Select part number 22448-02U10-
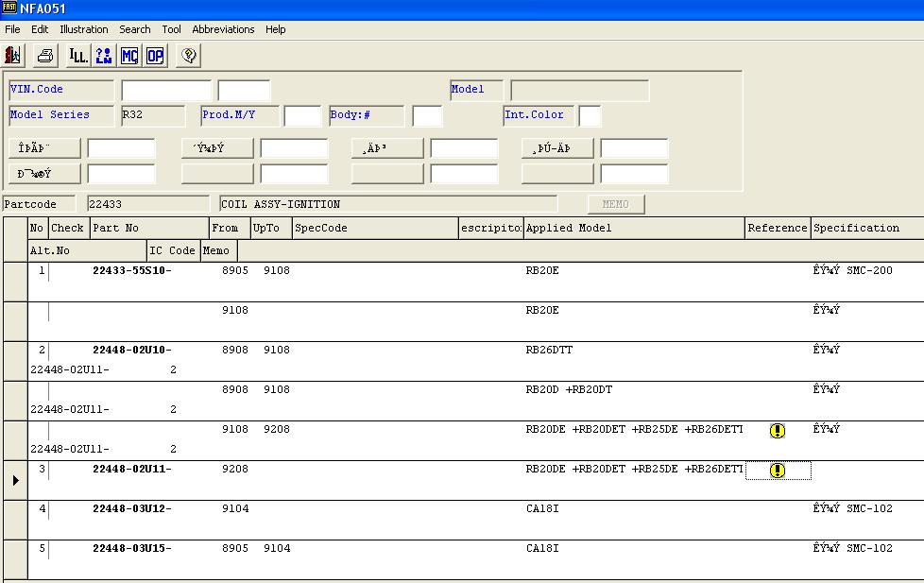The height and width of the screenshot is (583, 924). point(132,351)
